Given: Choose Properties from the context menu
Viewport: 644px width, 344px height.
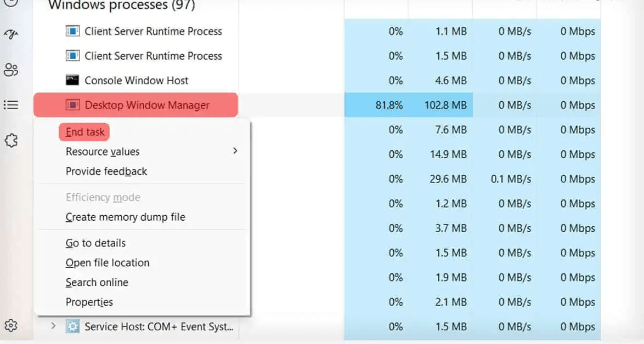Looking at the screenshot, I should tap(89, 302).
